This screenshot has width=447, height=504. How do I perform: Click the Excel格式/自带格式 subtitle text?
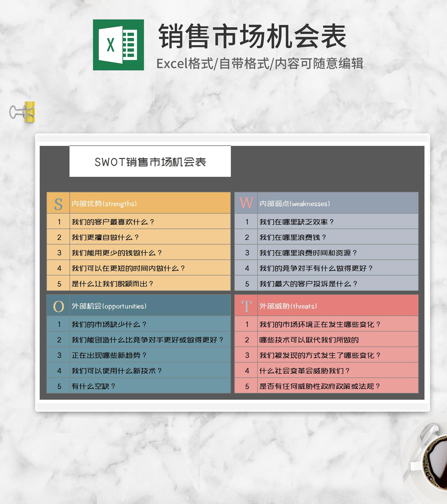point(260,64)
